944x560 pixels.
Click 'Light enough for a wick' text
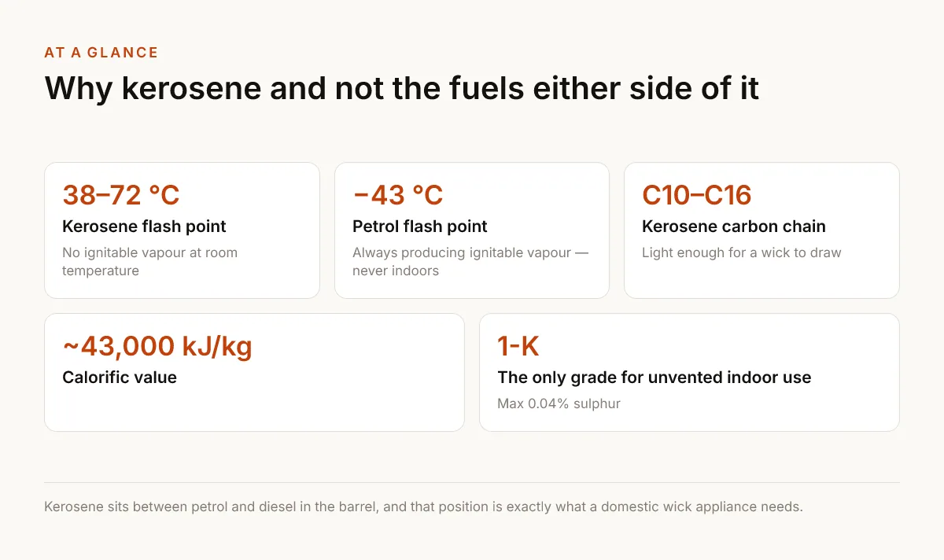tap(742, 253)
